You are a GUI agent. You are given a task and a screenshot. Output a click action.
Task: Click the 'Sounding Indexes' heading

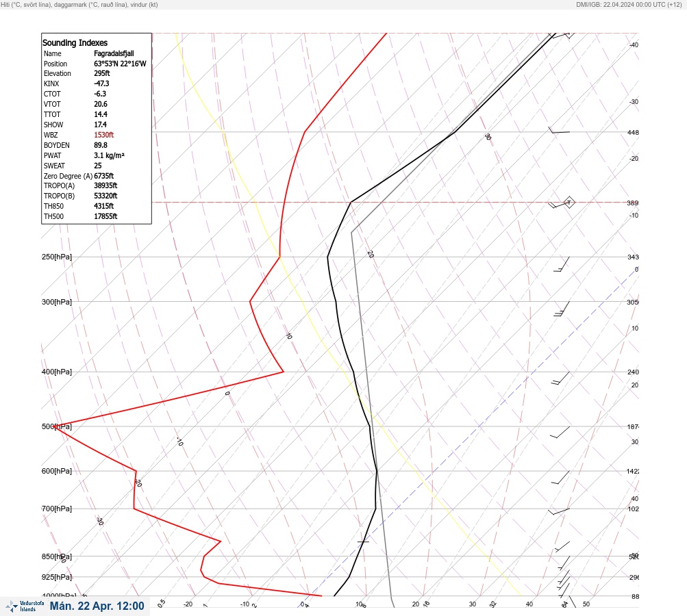pos(75,43)
